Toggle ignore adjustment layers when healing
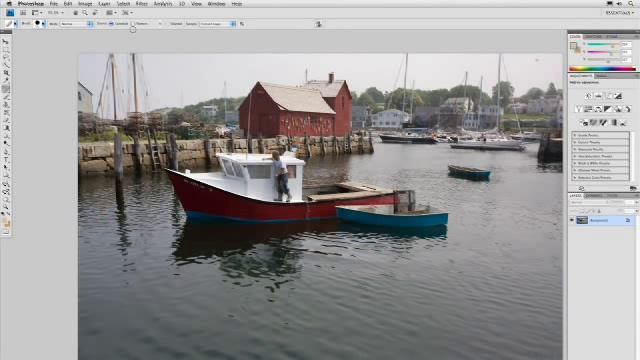Image resolution: width=640 pixels, height=360 pixels. click(242, 24)
